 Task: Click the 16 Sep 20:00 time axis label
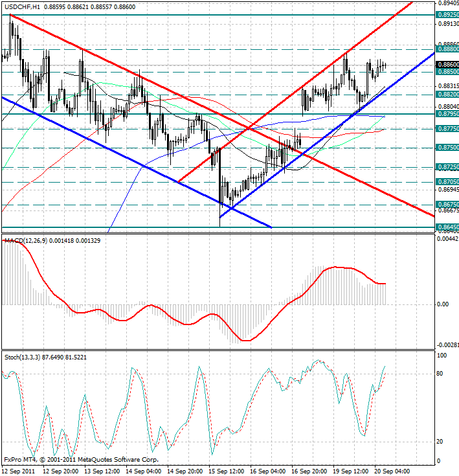point(309,471)
